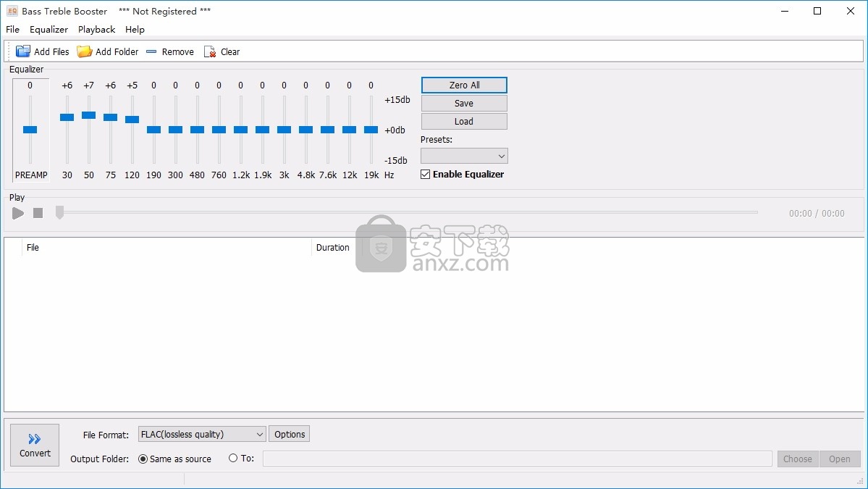Expand the Presets dropdown
The height and width of the screenshot is (489, 868).
click(x=464, y=156)
